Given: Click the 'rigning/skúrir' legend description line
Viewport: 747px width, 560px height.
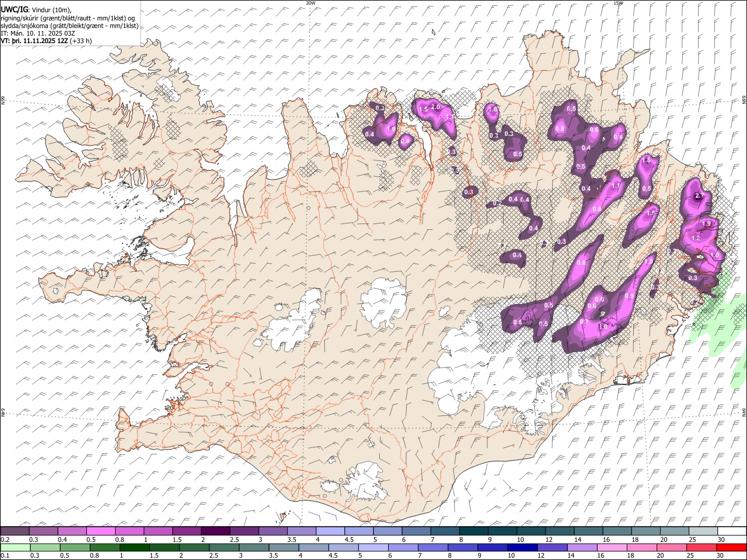Looking at the screenshot, I should [x=68, y=17].
